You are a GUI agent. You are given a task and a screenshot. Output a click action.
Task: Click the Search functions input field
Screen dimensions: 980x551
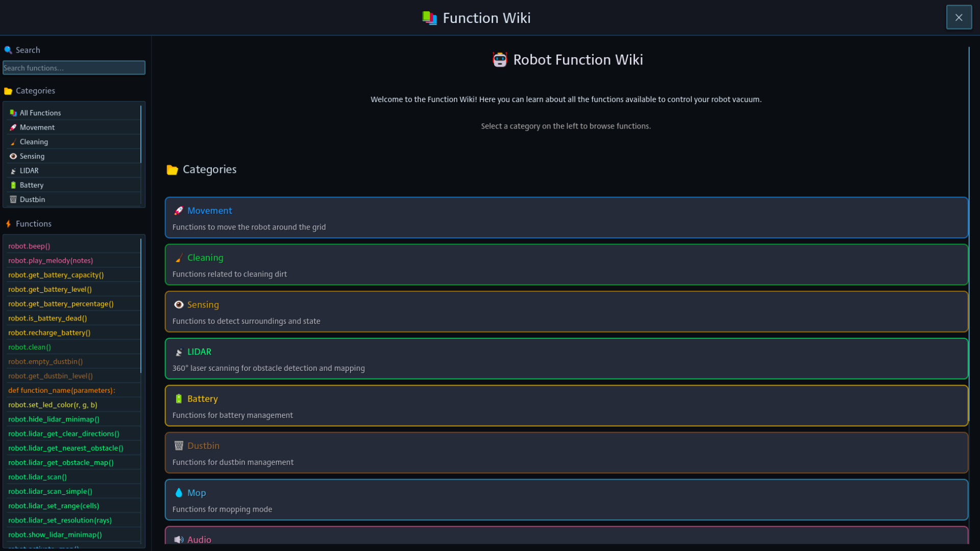[x=74, y=67]
